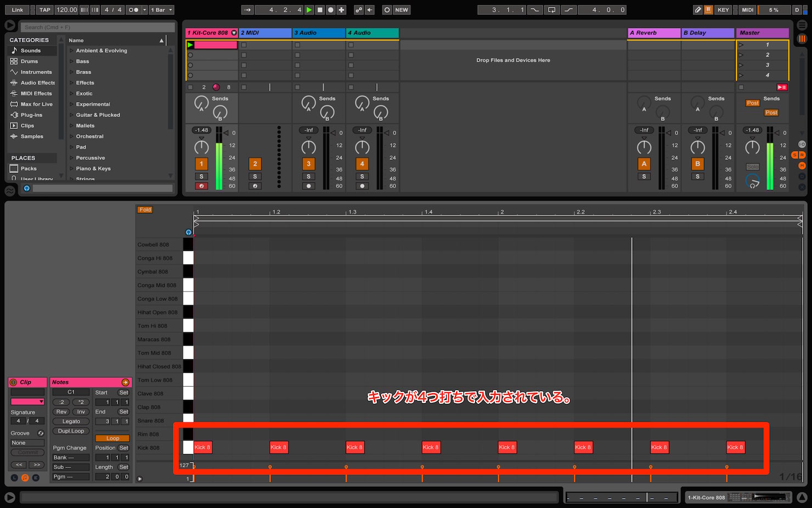Click the MIDI editor preview headphone icon

pyautogui.click(x=188, y=232)
